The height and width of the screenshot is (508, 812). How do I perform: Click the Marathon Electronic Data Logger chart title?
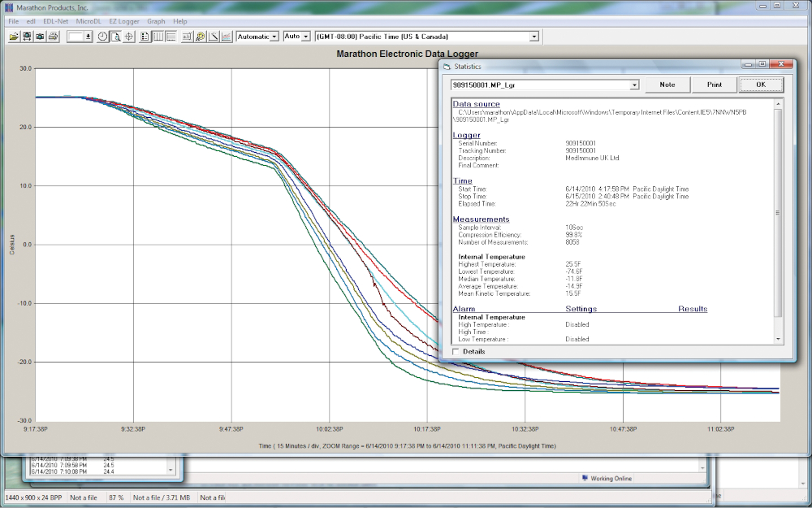[x=407, y=54]
